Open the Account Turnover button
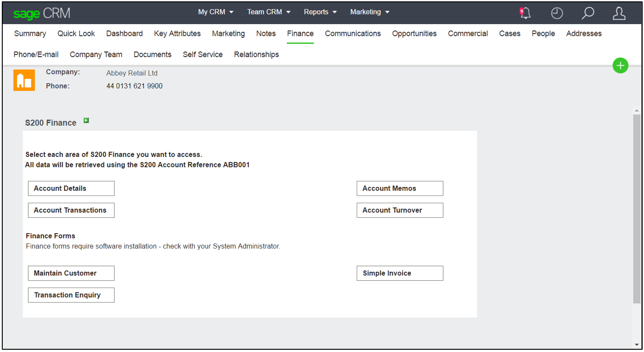This screenshot has height=352, width=644. pyautogui.click(x=400, y=210)
